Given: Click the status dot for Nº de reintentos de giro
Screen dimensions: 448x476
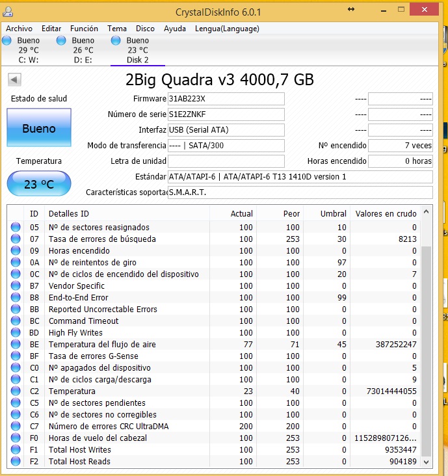Looking at the screenshot, I should coord(16,262).
